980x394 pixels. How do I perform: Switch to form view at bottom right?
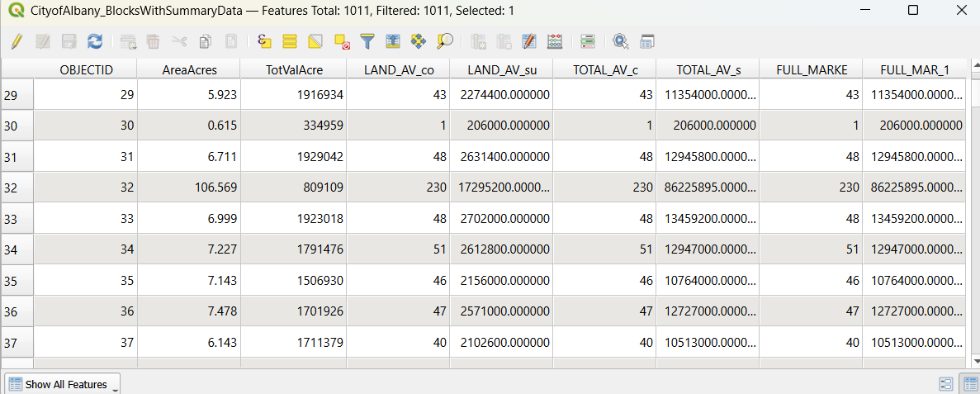946,384
